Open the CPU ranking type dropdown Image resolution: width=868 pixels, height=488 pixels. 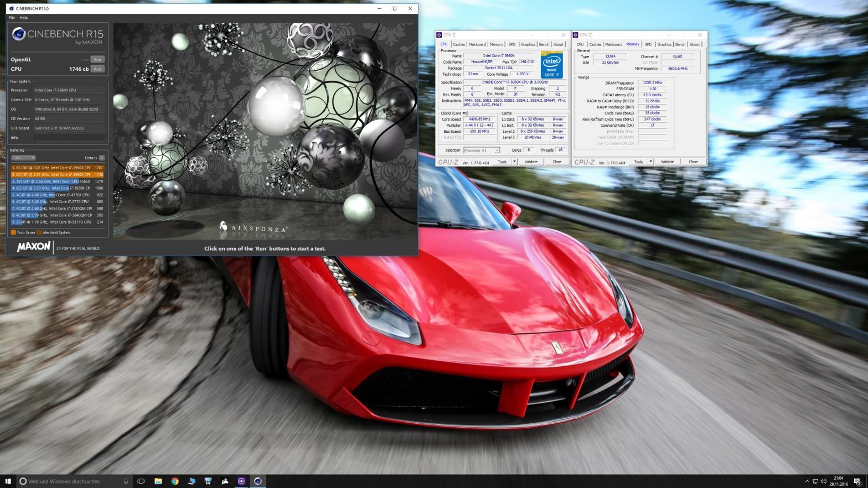coord(24,158)
